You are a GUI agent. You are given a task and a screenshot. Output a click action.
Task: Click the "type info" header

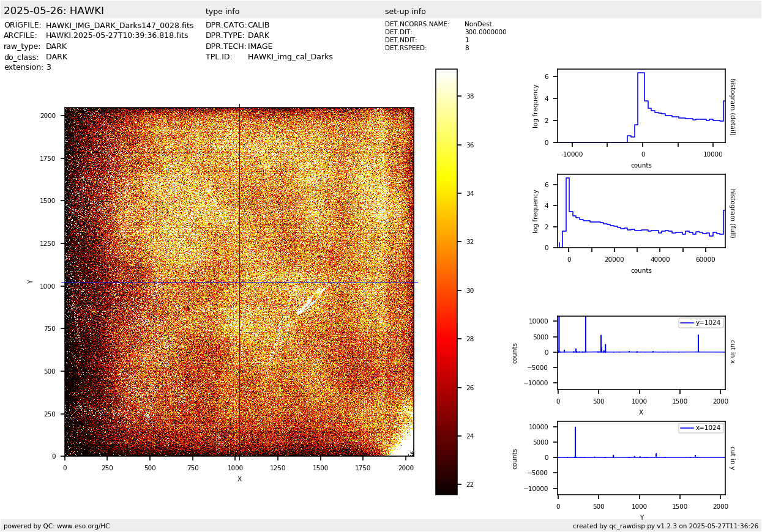222,12
